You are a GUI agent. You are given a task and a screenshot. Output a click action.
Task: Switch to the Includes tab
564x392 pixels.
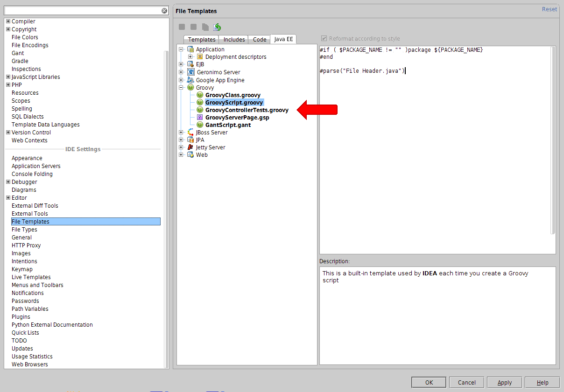(234, 40)
